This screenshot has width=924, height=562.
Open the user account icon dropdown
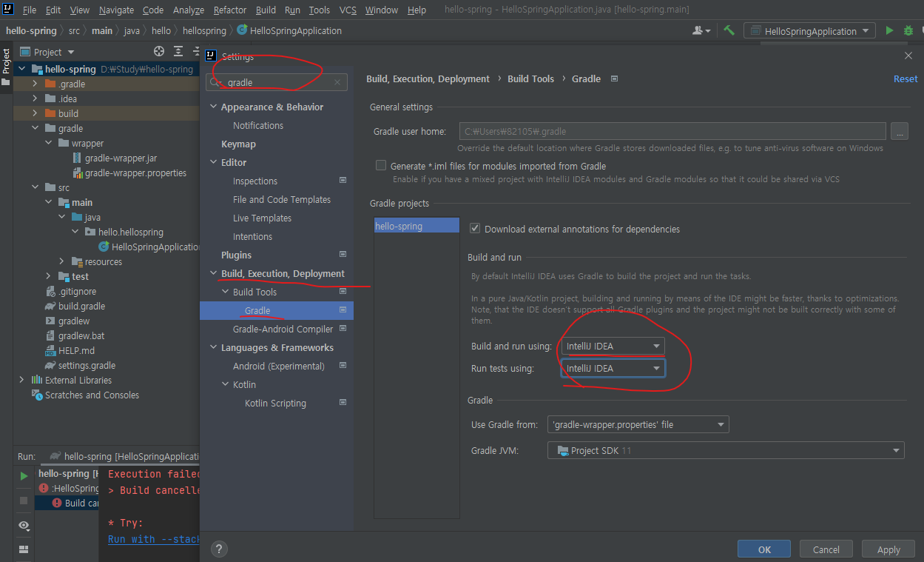tap(701, 30)
